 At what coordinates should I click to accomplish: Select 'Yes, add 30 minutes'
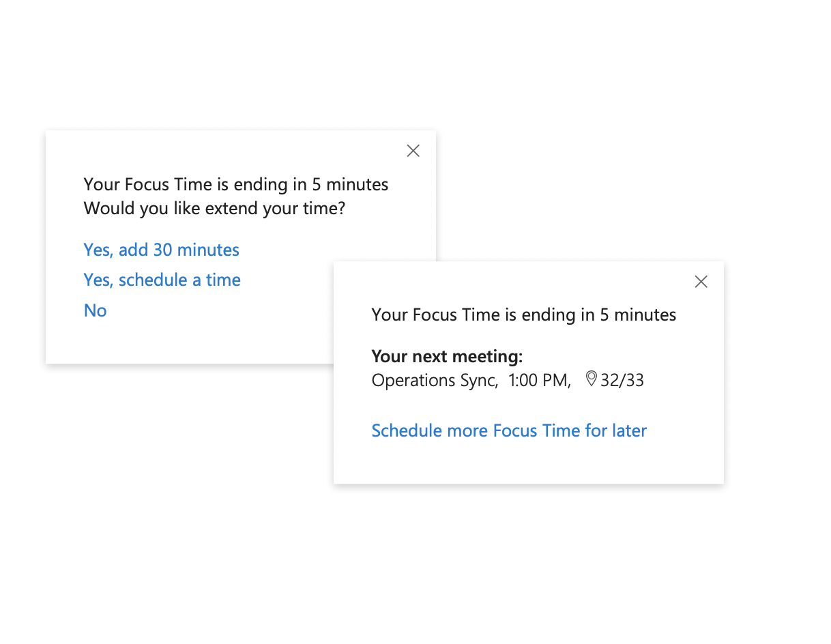[x=161, y=250]
